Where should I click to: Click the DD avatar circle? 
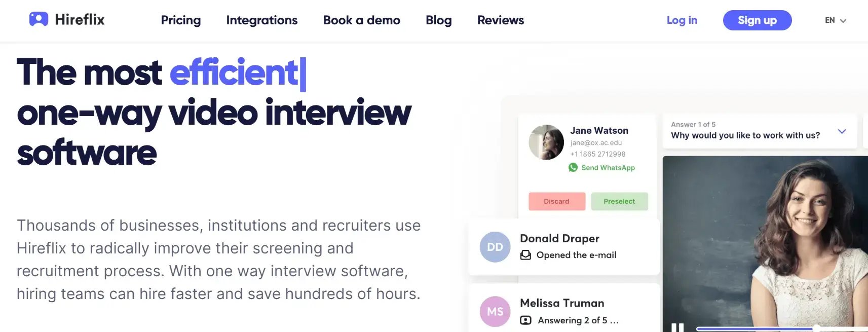pos(495,247)
